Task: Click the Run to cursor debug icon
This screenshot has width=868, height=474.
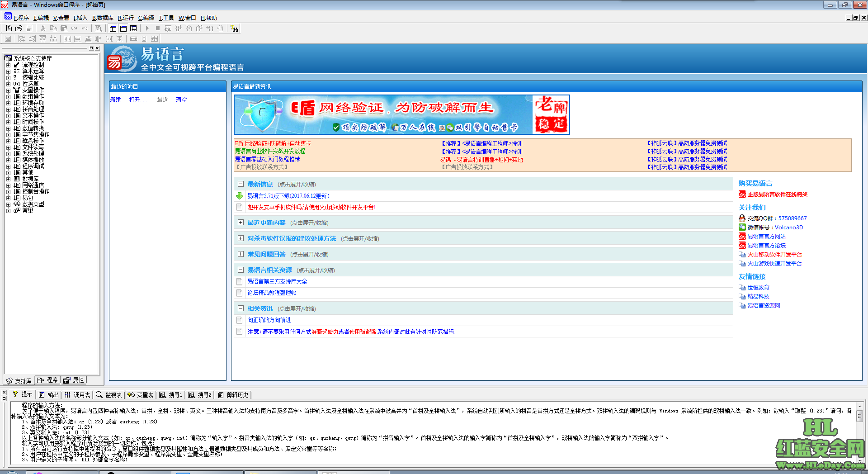Action: pyautogui.click(x=209, y=28)
